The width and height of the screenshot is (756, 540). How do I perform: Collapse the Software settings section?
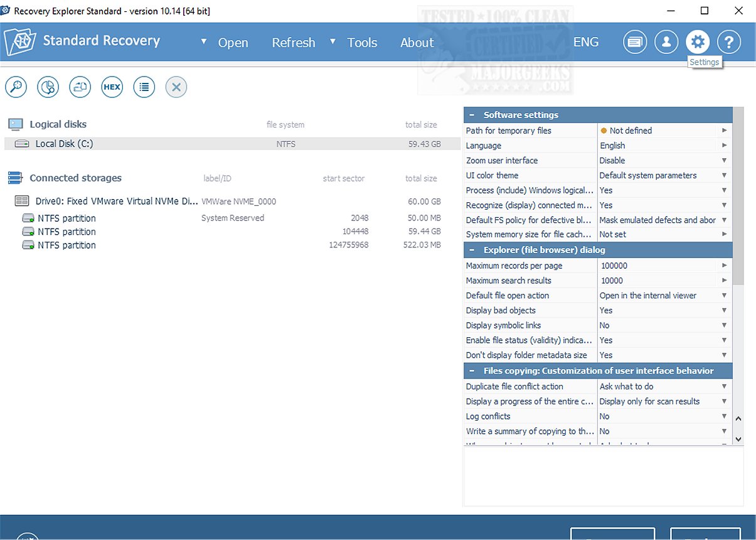pyautogui.click(x=472, y=115)
